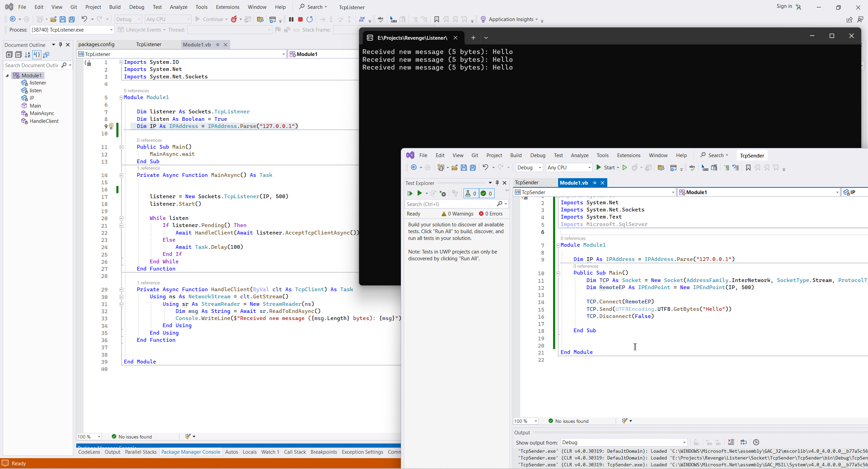Click Clear All icon in Output panel
Screen dimensions: 868x469
coord(731,442)
